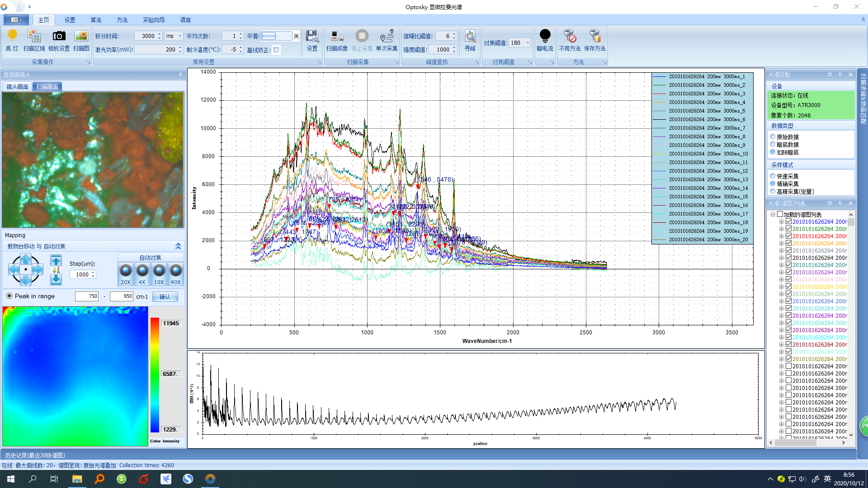Open 相机设置 camera settings
This screenshot has height=488, width=868.
(59, 36)
